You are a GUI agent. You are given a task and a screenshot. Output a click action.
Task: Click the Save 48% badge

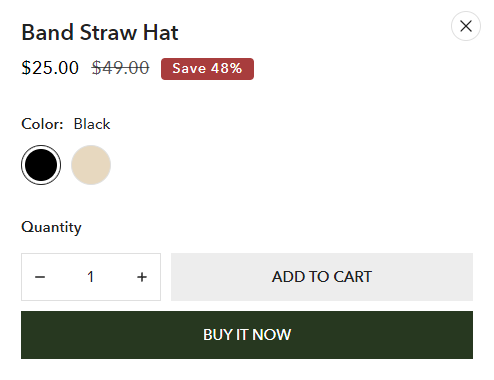207,69
